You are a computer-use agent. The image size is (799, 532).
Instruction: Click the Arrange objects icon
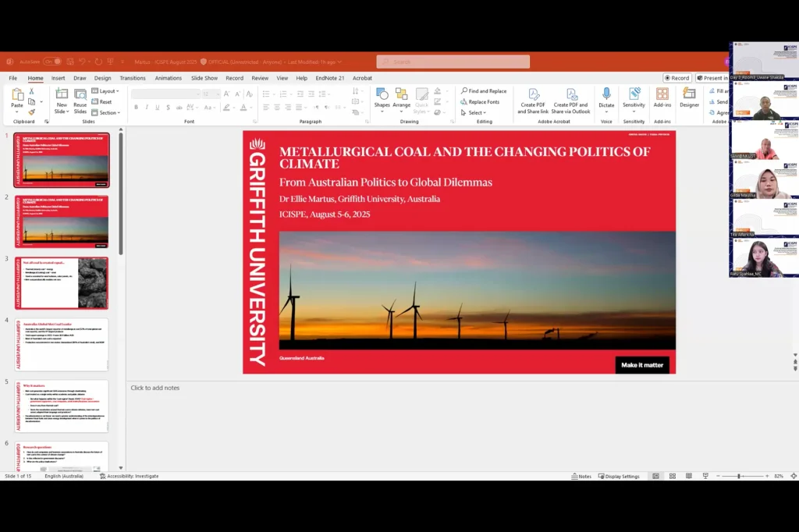coord(401,94)
